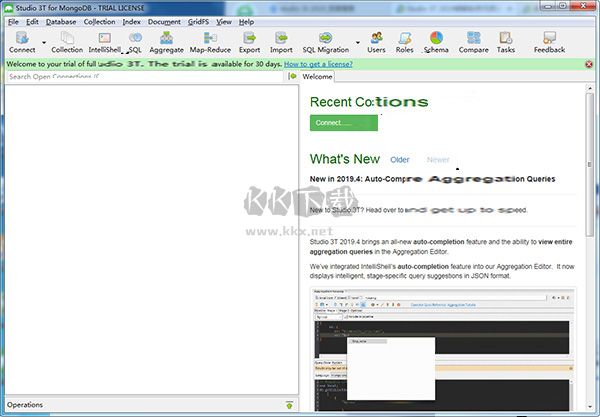This screenshot has height=417, width=600.
Task: Click the Older link under What's New
Action: 400,160
